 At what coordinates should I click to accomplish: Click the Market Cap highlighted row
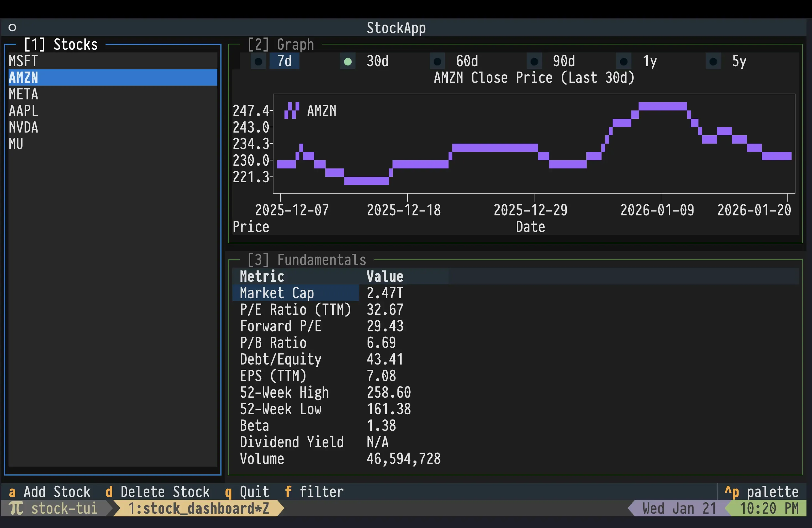(276, 293)
